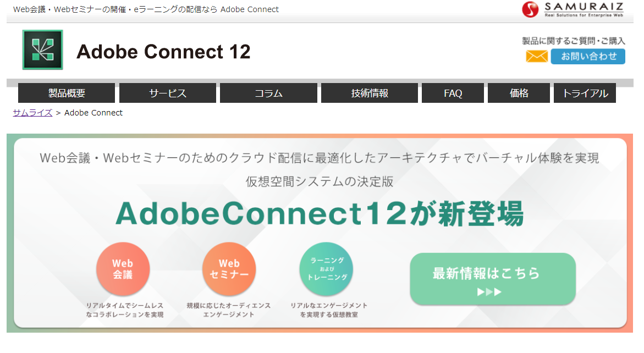644x353 pixels.
Task: Click the 最新情報はこちら button
Action: [x=493, y=279]
